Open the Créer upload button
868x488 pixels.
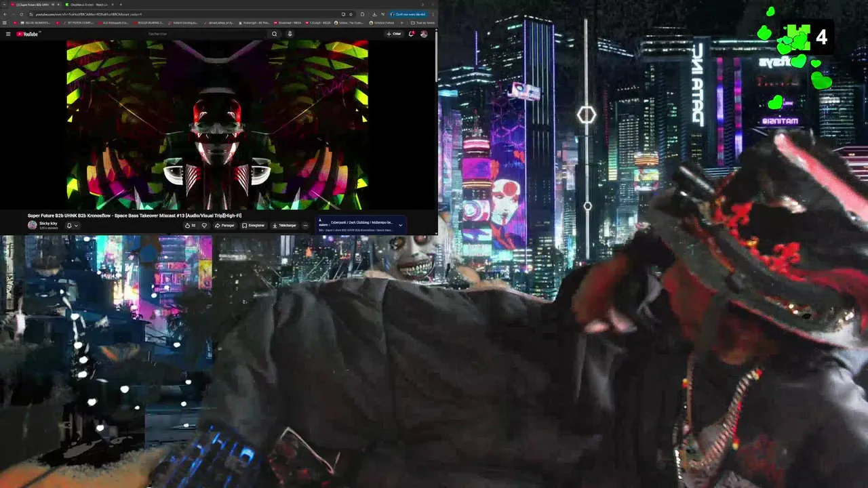[x=394, y=34]
